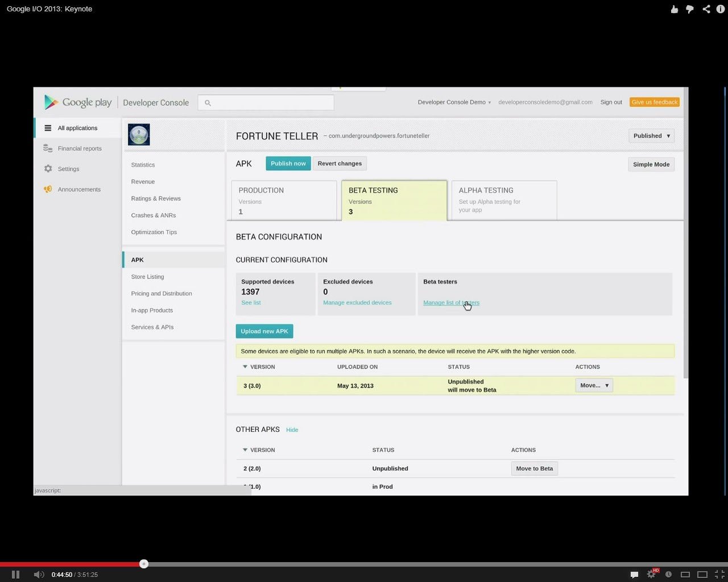The width and height of the screenshot is (728, 582).
Task: Click the Google Play logo
Action: tap(77, 102)
